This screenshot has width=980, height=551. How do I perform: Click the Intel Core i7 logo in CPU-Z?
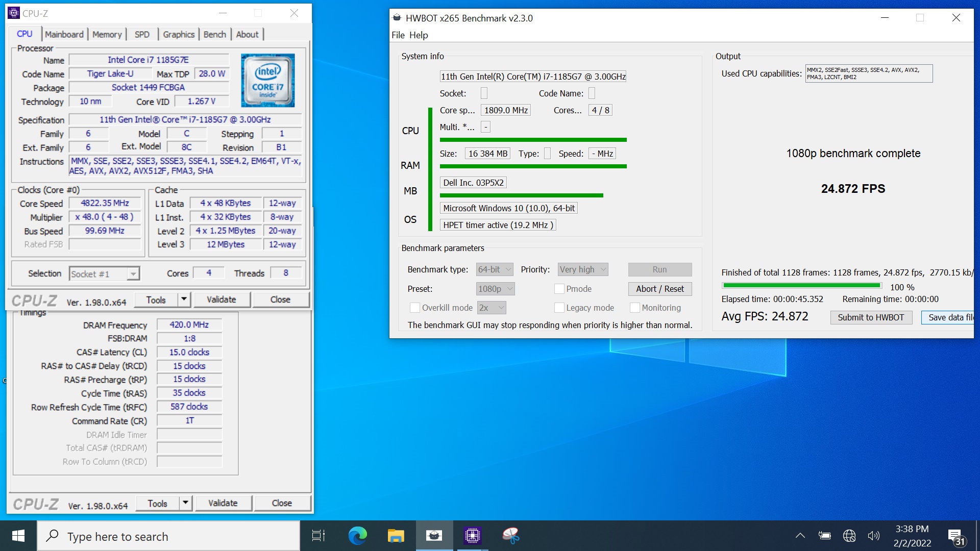pyautogui.click(x=267, y=80)
